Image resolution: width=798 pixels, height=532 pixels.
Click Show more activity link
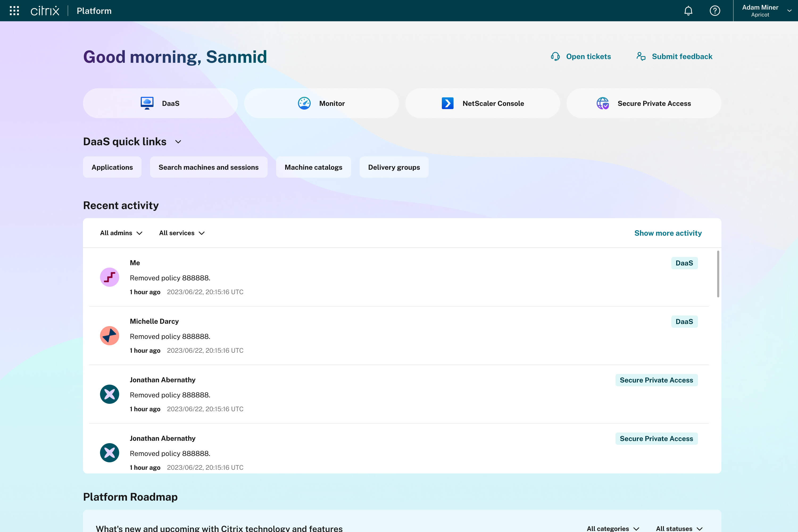point(668,233)
